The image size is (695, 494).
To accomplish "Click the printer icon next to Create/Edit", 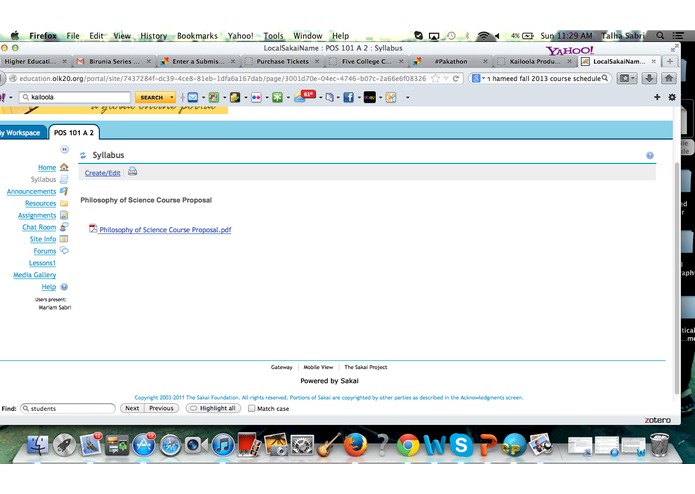I will 132,171.
